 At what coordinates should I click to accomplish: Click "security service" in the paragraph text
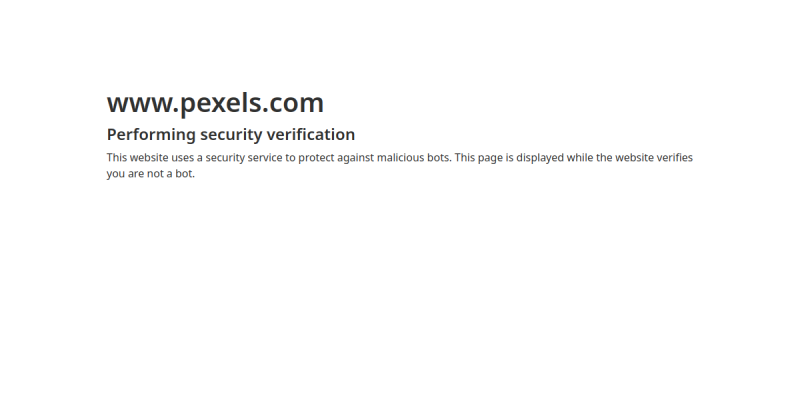coord(244,158)
